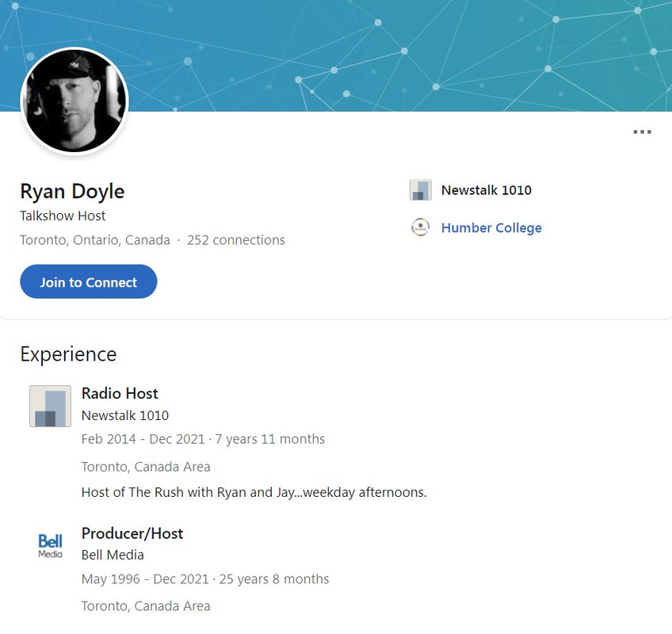Click the Join to Connect button
Viewport: 672px width, 634px height.
click(x=88, y=281)
